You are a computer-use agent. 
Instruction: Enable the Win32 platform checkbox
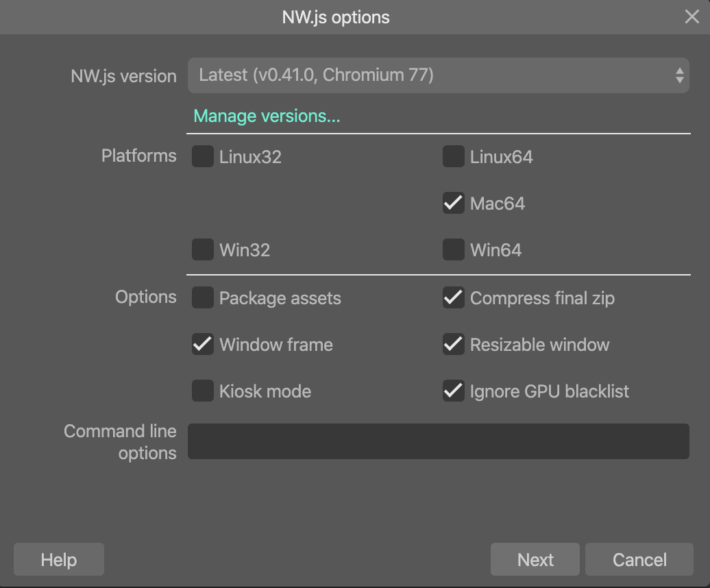202,249
